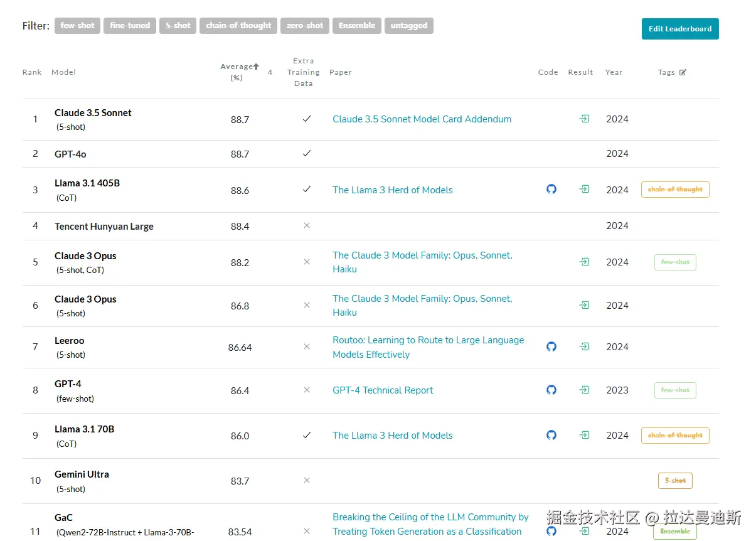Click the edit icon beside Tags header
The image size is (756, 541).
(x=683, y=72)
